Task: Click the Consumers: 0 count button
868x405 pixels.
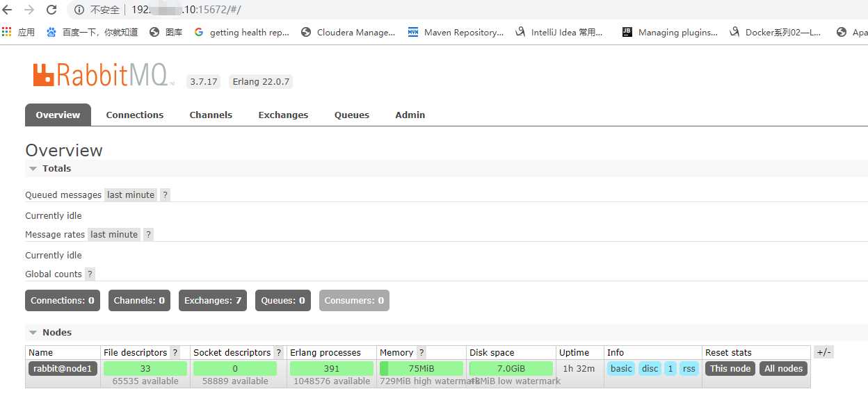Action: [x=354, y=301]
